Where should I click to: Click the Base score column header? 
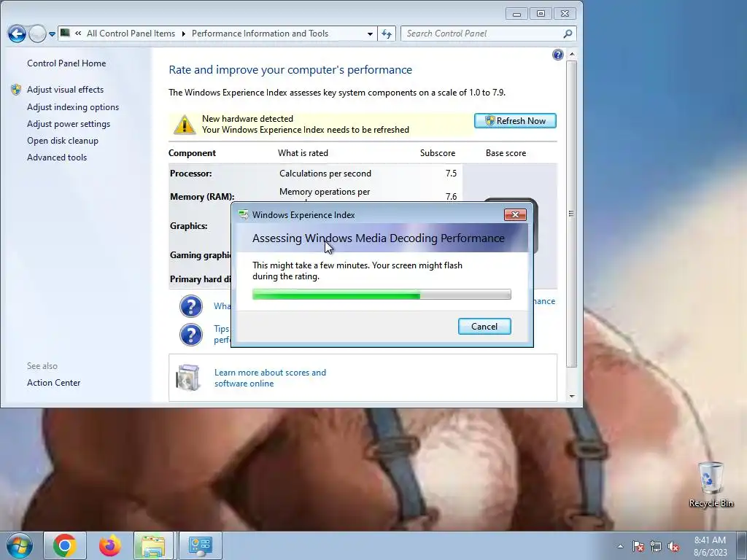click(506, 153)
